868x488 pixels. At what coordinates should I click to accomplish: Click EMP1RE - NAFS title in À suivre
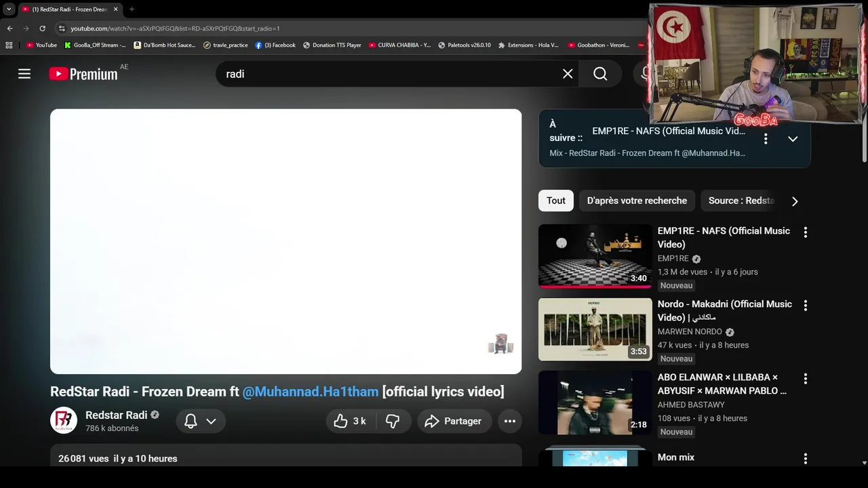click(x=668, y=131)
